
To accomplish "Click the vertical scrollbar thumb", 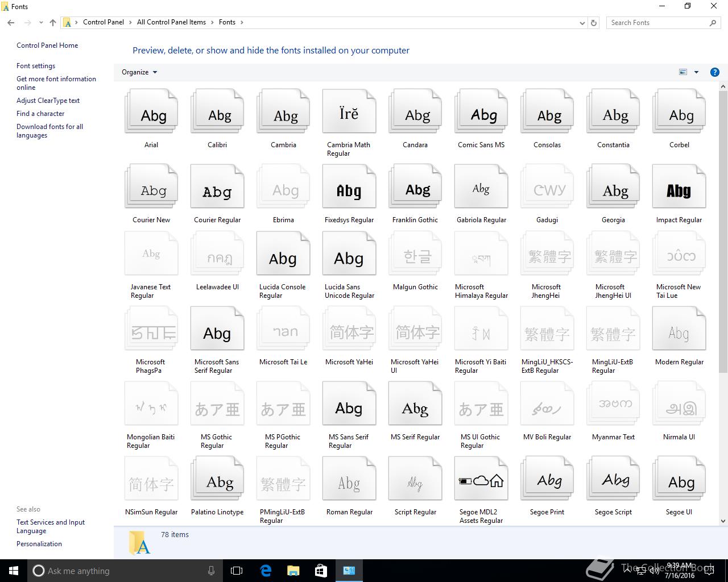I will point(723,232).
